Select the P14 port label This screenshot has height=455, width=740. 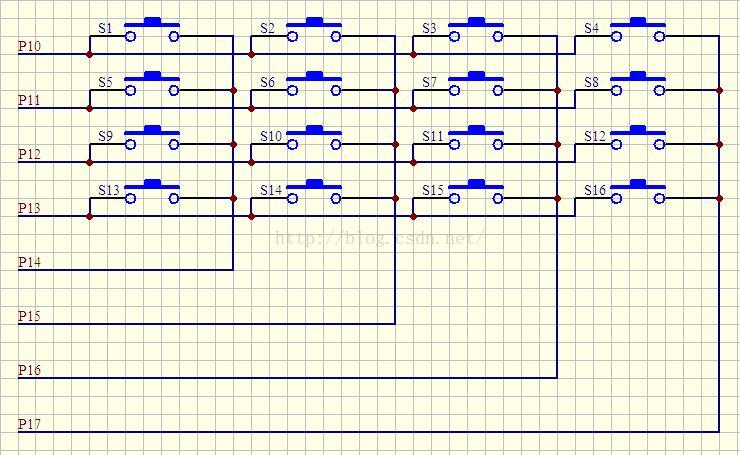coord(29,262)
